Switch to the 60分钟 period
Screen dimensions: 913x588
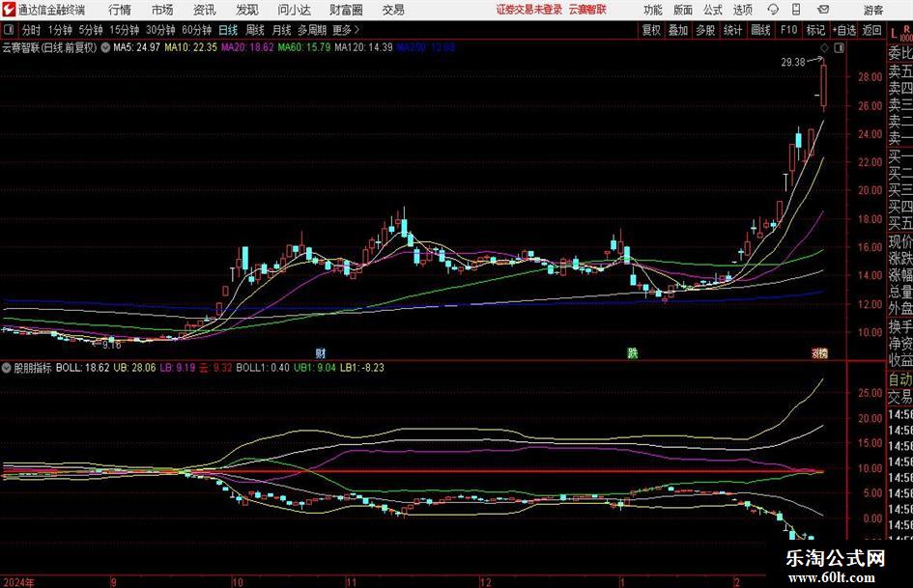196,30
